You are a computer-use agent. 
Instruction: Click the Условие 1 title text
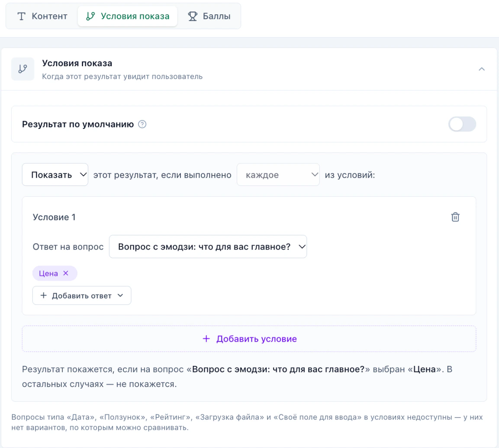54,217
